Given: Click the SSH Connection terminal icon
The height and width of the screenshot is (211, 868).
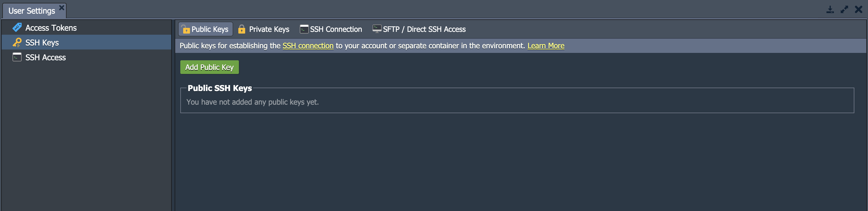Looking at the screenshot, I should tap(304, 29).
